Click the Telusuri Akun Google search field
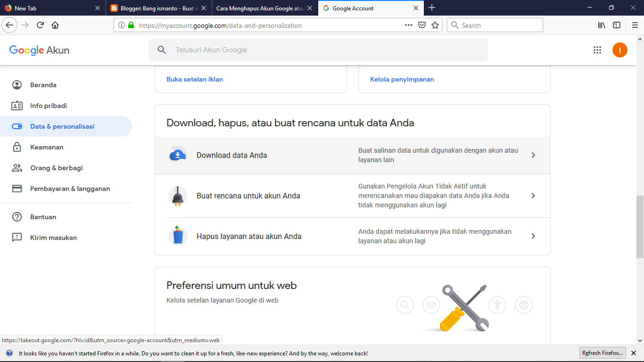644x362 pixels. click(318, 50)
